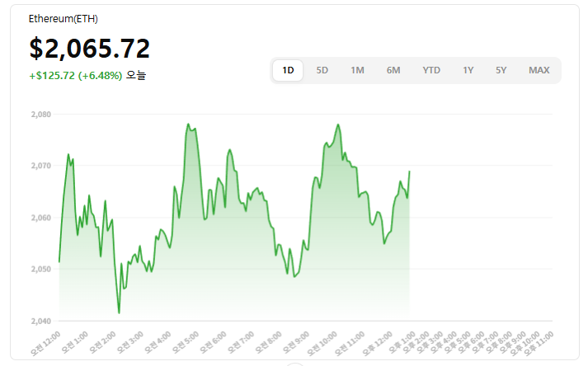
Task: Click the chart peak near 오전 10:00
Action: click(x=338, y=124)
